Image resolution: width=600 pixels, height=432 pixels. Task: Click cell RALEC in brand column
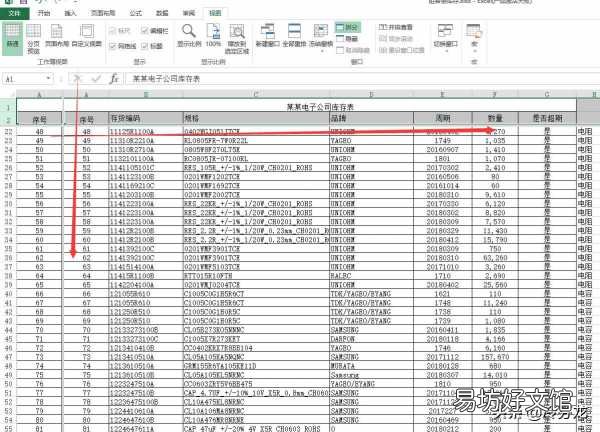click(x=372, y=276)
